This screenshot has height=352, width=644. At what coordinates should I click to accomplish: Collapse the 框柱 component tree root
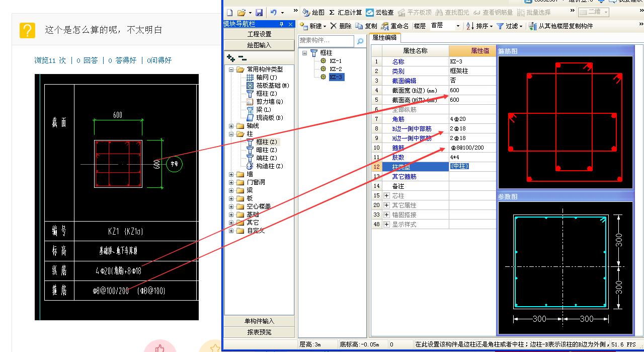(x=305, y=53)
